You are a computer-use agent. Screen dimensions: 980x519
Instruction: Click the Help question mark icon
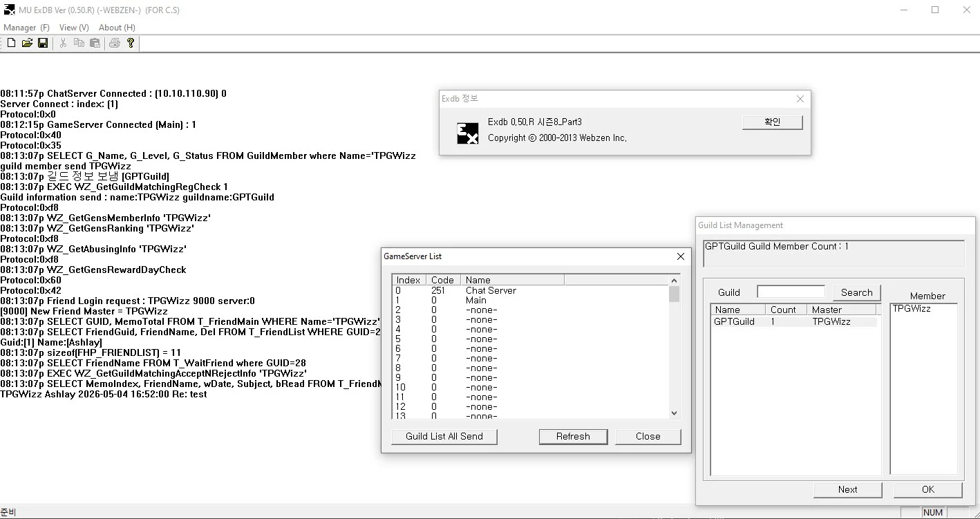pyautogui.click(x=131, y=43)
